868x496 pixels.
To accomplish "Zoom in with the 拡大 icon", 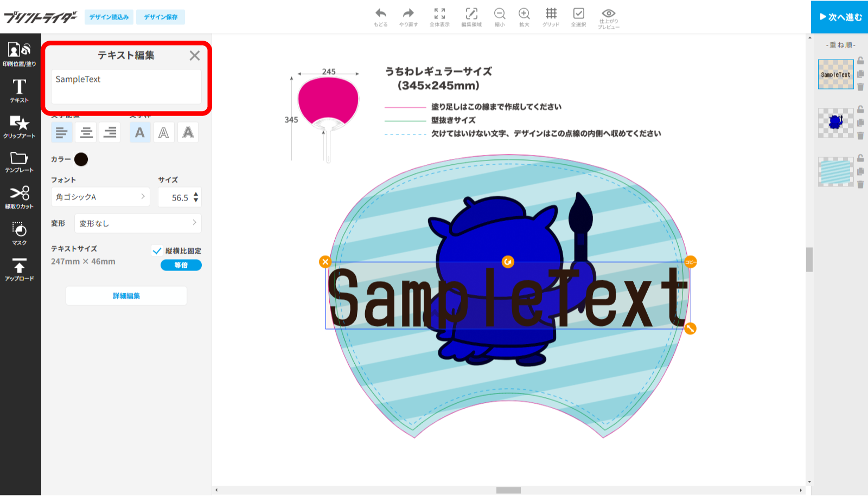I will pyautogui.click(x=524, y=17).
